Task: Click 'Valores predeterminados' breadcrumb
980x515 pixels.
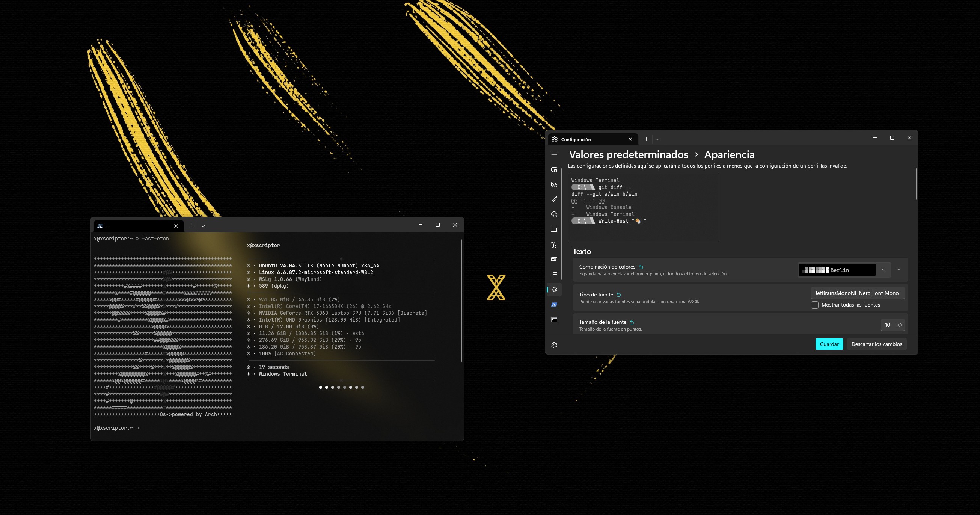Action: [629, 154]
